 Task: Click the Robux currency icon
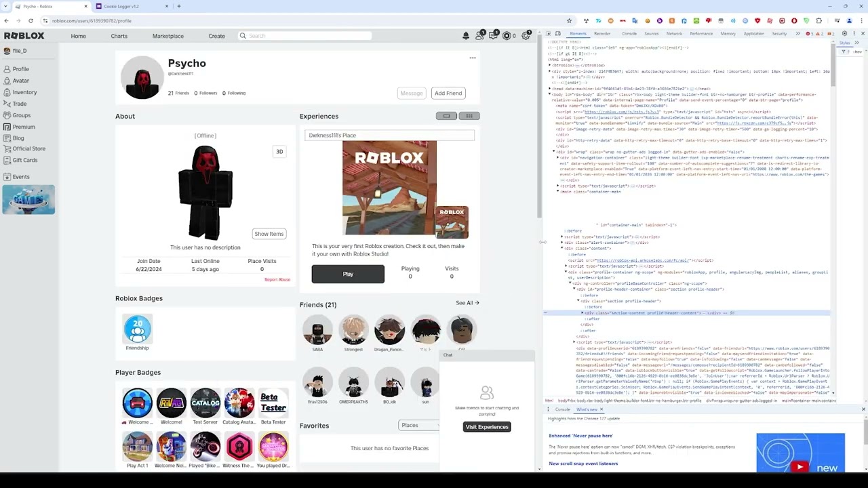[x=507, y=36]
